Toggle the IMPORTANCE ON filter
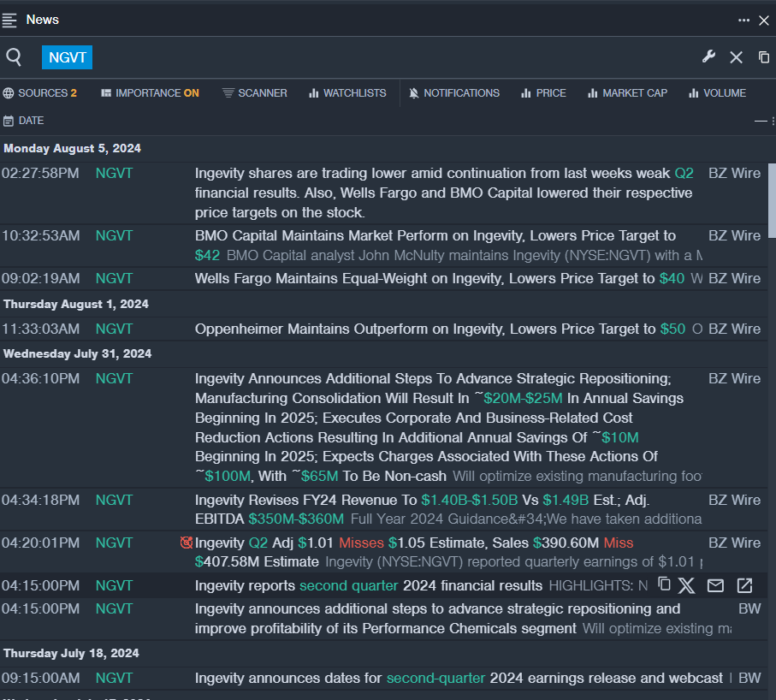Viewport: 776px width, 700px height. tap(150, 93)
